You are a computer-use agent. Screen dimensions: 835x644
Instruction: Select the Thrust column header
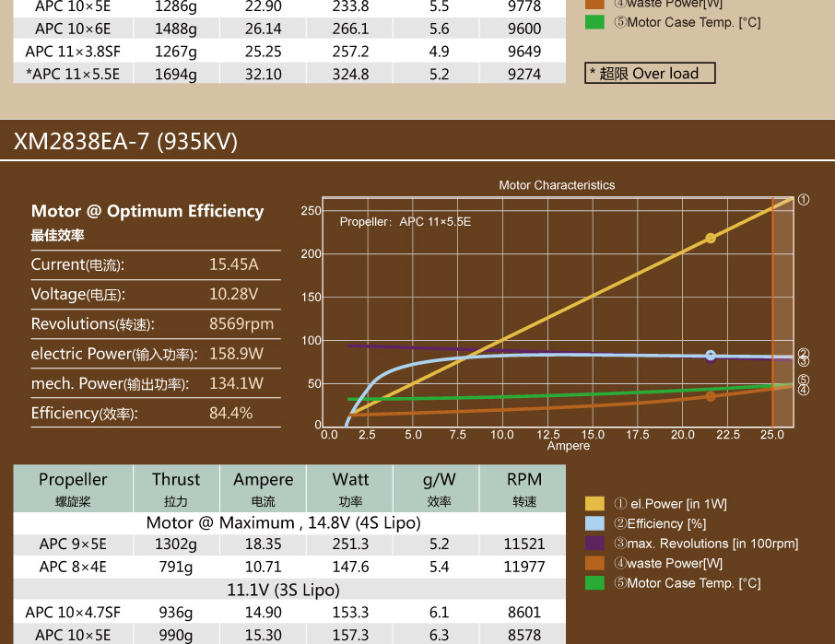(176, 488)
